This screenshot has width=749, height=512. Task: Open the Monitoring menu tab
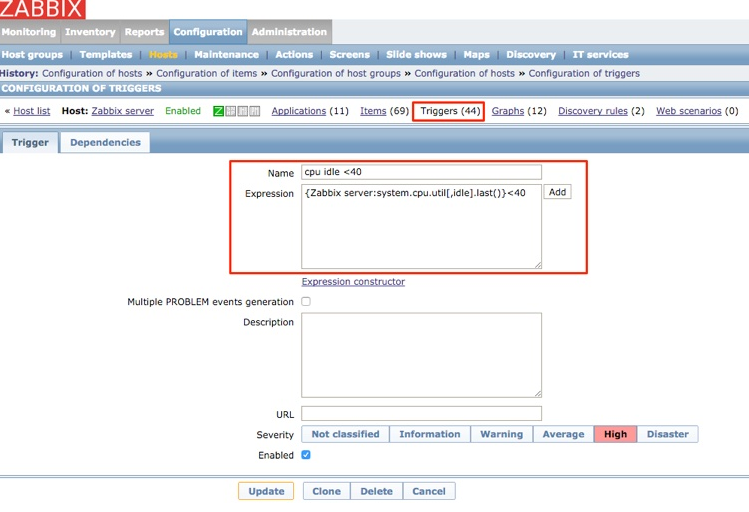click(29, 32)
